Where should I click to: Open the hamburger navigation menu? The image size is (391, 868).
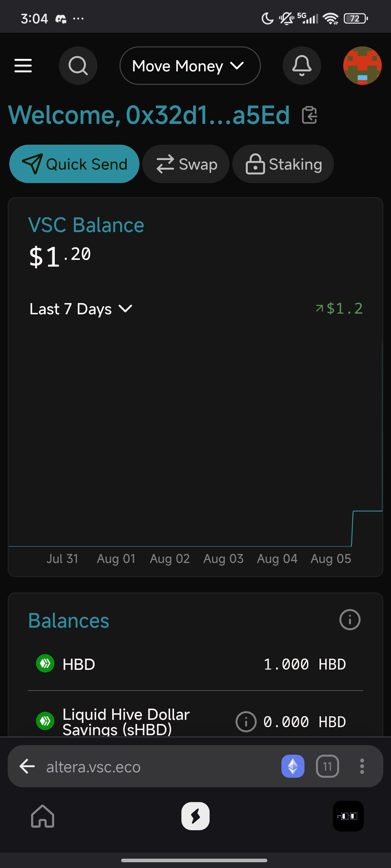tap(23, 66)
